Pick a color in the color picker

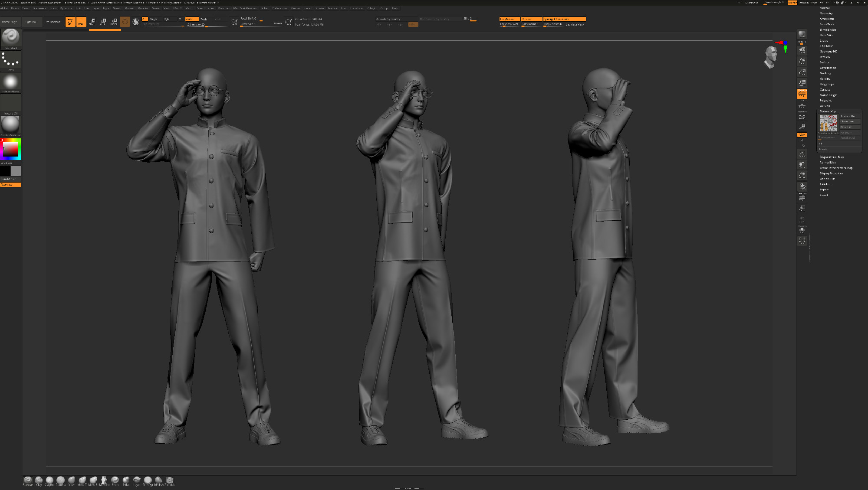[x=11, y=149]
